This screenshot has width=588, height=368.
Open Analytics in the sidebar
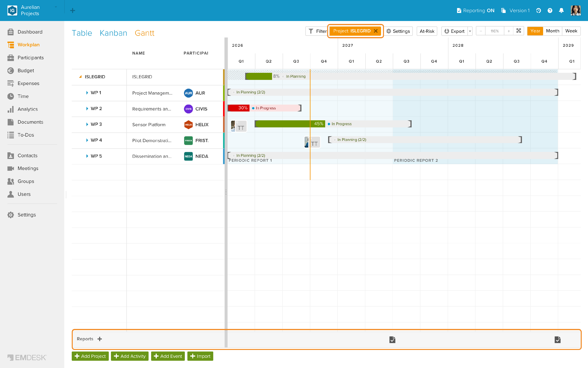23,109
